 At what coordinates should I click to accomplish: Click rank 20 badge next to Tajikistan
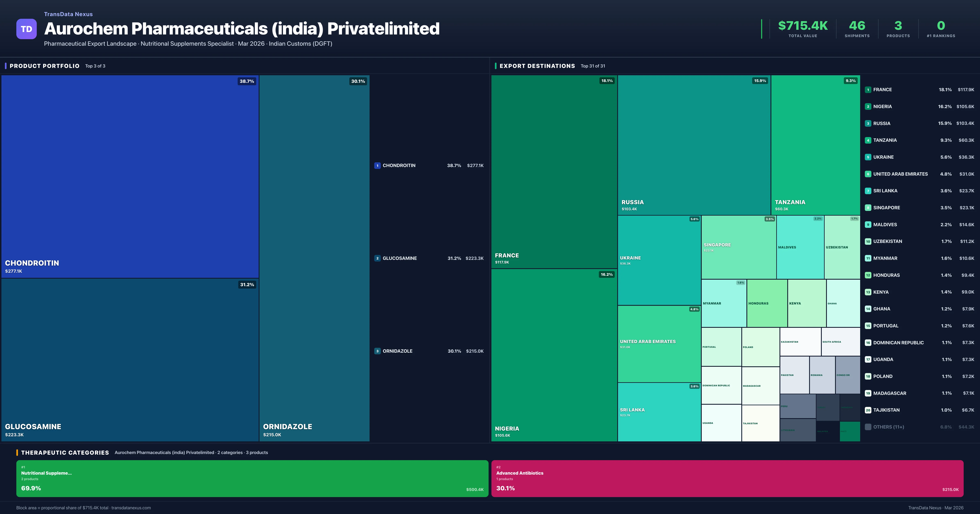coord(868,410)
